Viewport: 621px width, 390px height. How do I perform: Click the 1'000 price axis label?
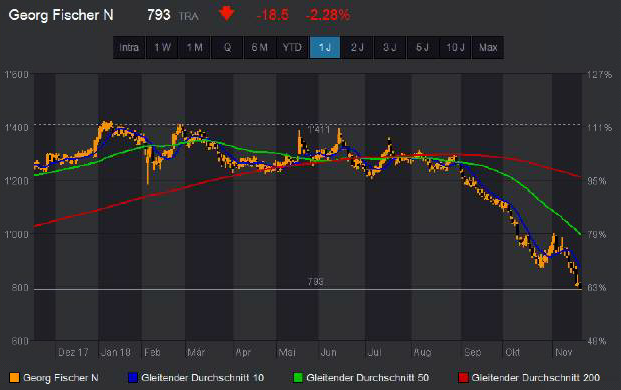(17, 234)
